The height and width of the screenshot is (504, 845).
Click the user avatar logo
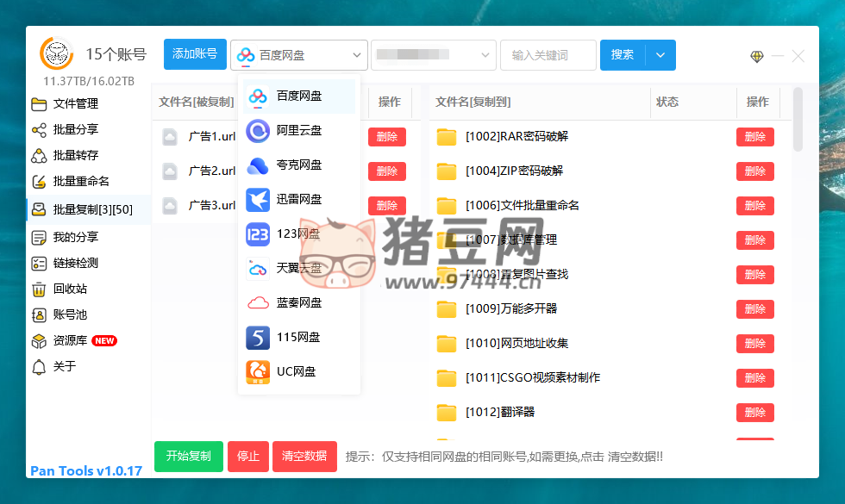coord(57,53)
